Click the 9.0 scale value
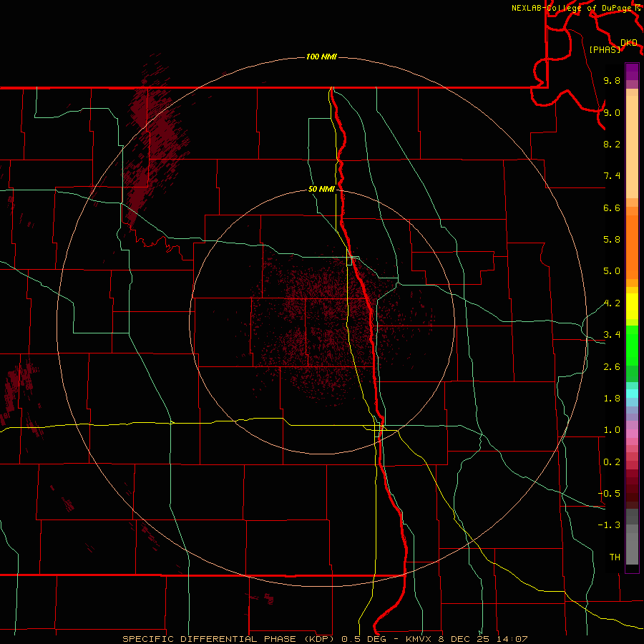644x644 pixels. point(612,112)
